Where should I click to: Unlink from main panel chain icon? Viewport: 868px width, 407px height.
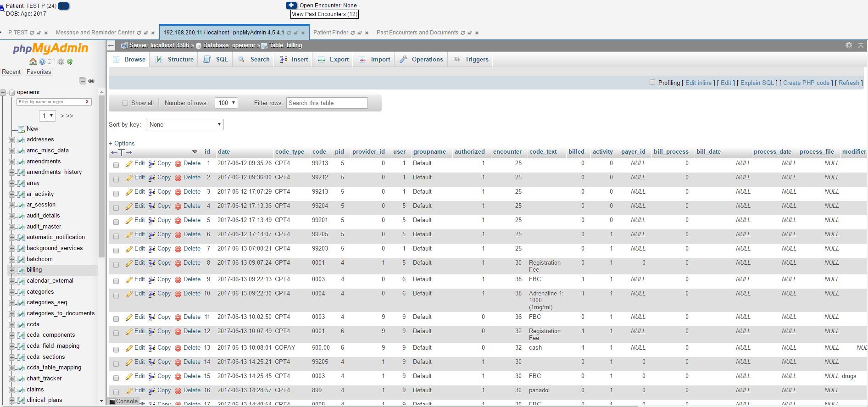(x=91, y=81)
